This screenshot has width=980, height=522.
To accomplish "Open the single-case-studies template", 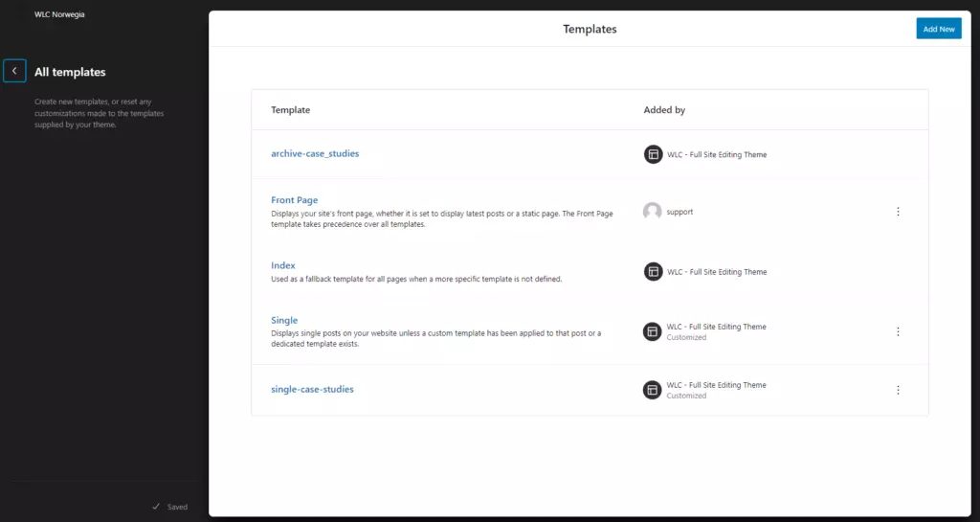I will (313, 389).
